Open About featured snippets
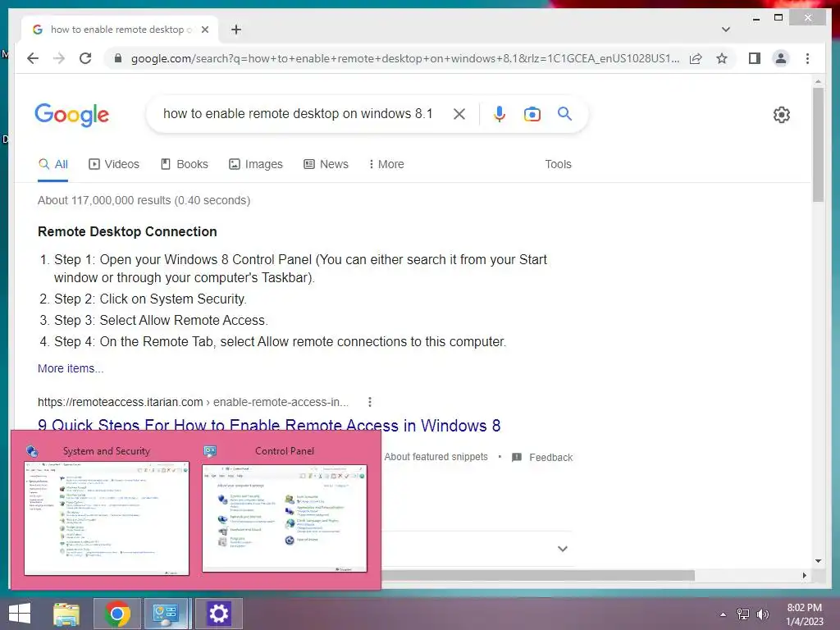The width and height of the screenshot is (840, 630). (436, 457)
